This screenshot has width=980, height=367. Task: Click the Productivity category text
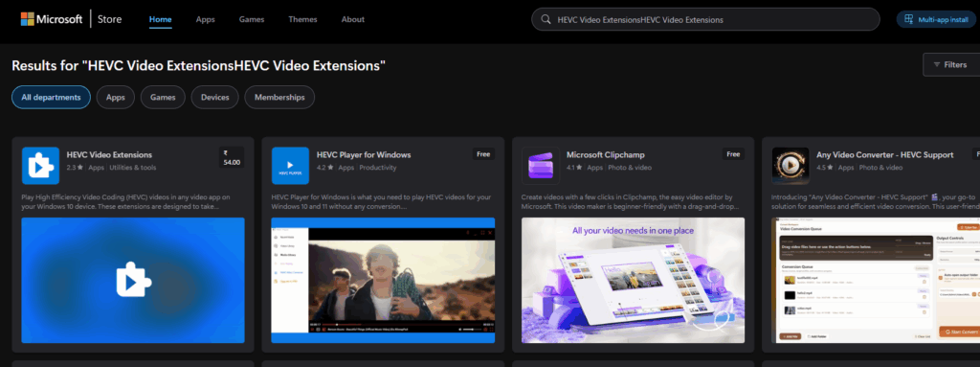pyautogui.click(x=377, y=168)
